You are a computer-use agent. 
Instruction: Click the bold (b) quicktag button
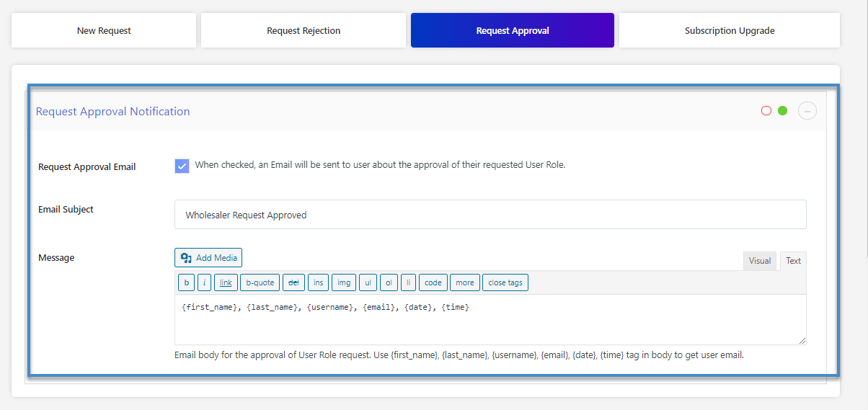[186, 282]
